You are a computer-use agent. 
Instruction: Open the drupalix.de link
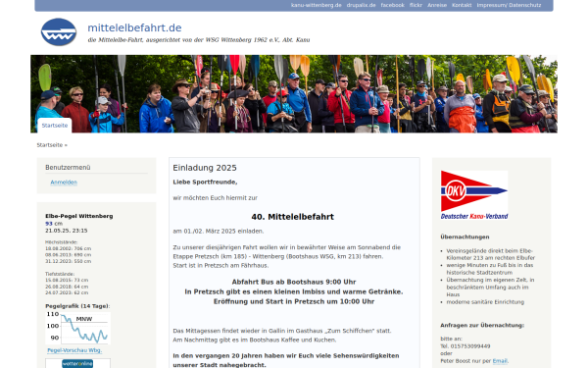(361, 5)
